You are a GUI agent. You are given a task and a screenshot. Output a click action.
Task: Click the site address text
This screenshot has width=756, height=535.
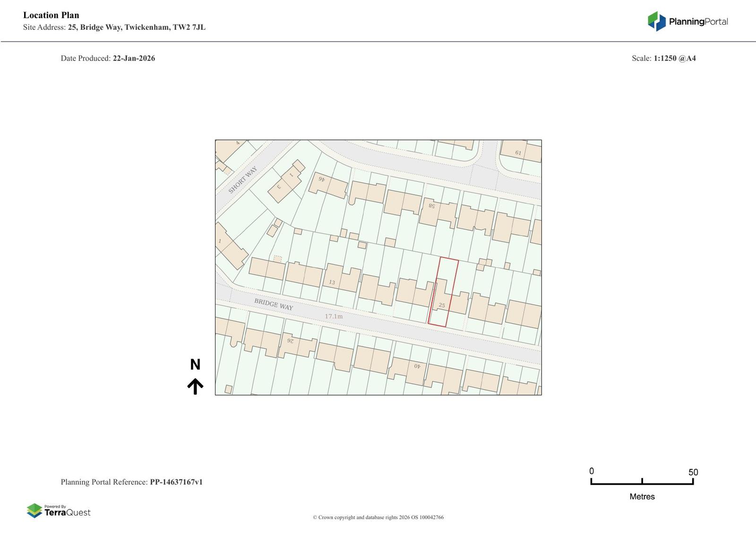tap(137, 27)
